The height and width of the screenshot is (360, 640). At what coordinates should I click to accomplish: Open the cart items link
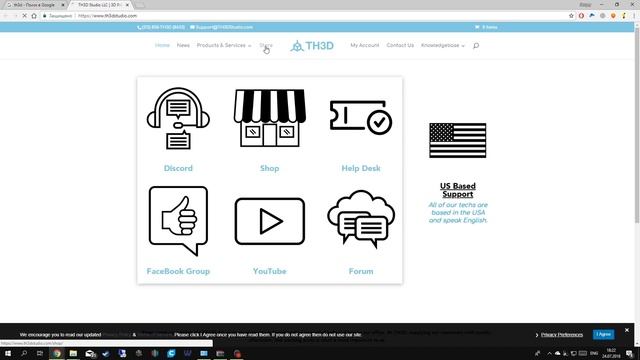pyautogui.click(x=486, y=27)
